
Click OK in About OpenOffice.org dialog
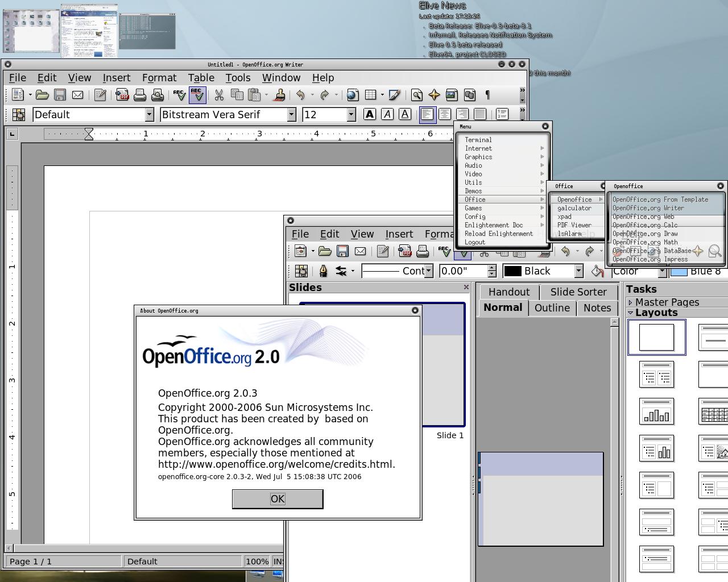(278, 499)
